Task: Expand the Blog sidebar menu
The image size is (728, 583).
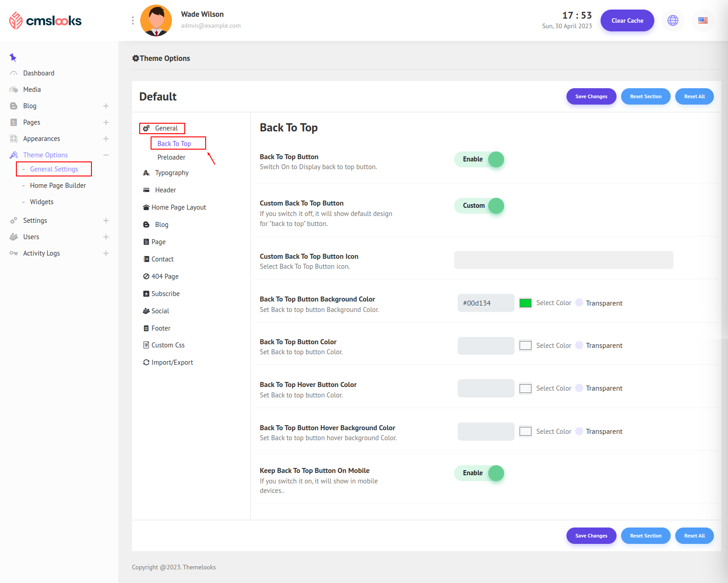Action: tap(106, 106)
